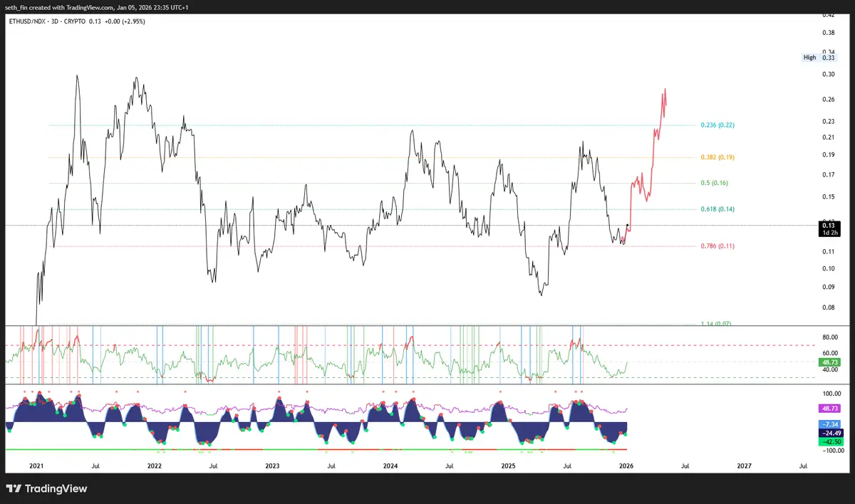The width and height of the screenshot is (855, 504).
Task: Click 80.00 on the RSI axis
Action: tap(829, 337)
